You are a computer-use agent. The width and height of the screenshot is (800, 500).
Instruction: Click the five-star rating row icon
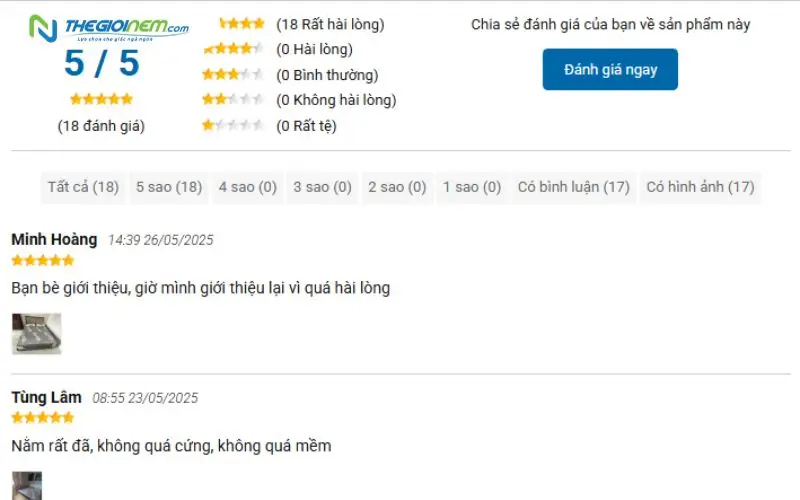click(241, 24)
